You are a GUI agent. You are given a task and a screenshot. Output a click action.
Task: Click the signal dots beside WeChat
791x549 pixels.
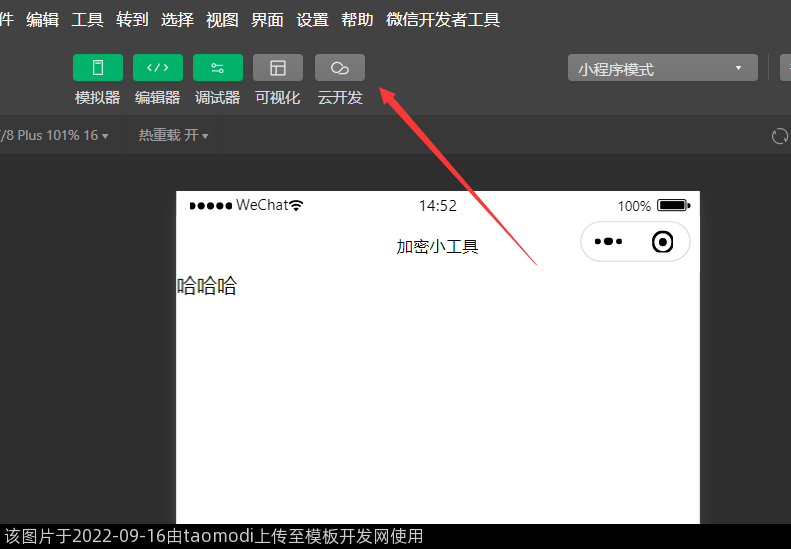[x=210, y=206]
